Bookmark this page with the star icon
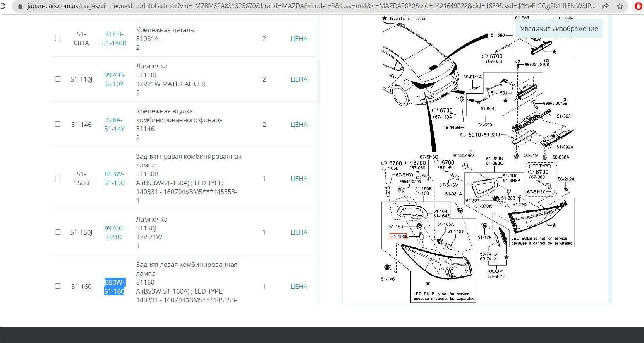The image size is (644, 343). (620, 6)
